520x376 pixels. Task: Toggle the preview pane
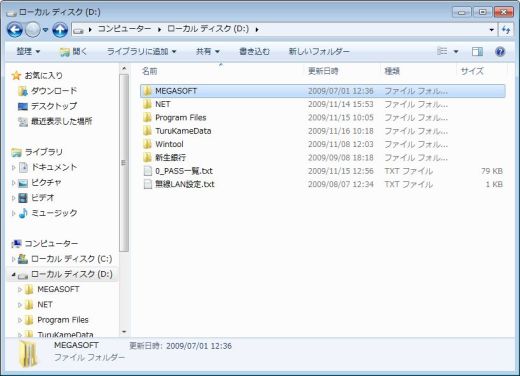[x=477, y=52]
